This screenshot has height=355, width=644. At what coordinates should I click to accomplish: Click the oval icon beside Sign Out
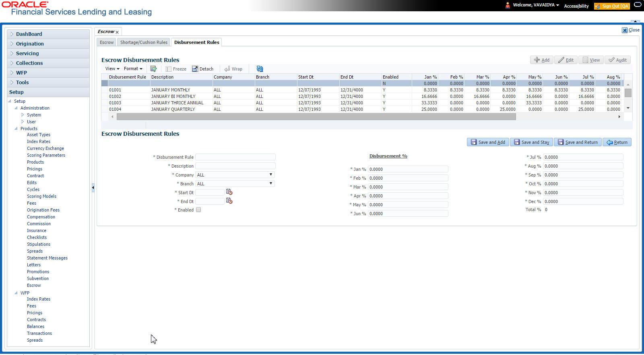pyautogui.click(x=638, y=5)
